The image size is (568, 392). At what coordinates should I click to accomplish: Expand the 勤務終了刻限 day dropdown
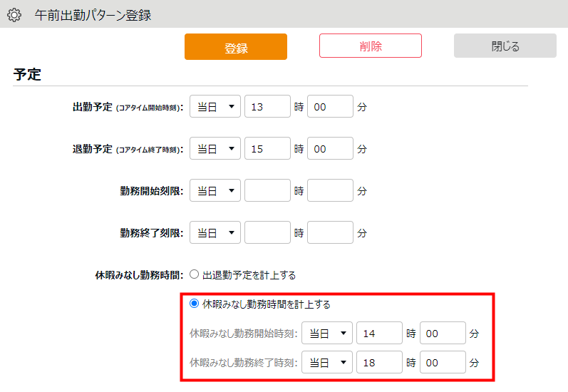pos(215,232)
